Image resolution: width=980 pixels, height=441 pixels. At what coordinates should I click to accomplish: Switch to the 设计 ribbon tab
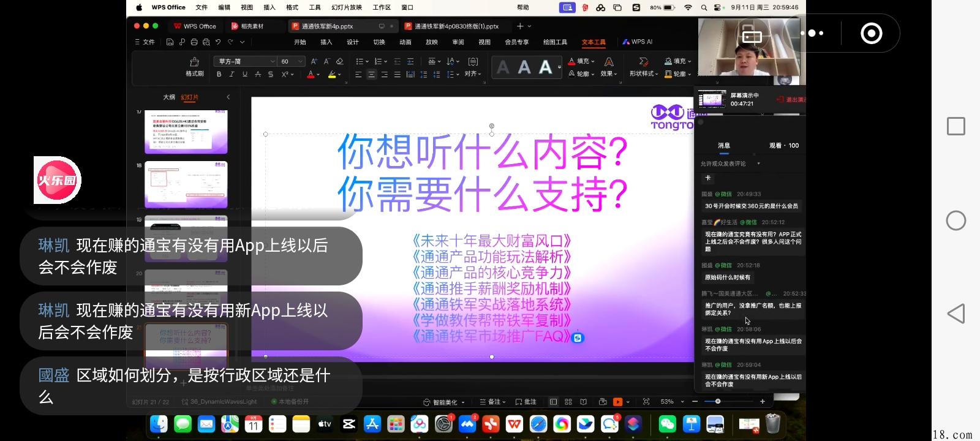coord(353,42)
